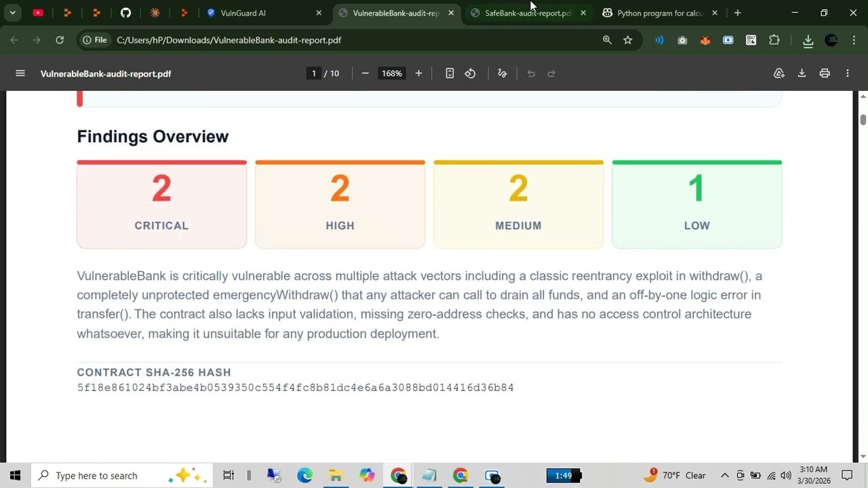The height and width of the screenshot is (488, 868).
Task: Rotate the PDF page
Action: pyautogui.click(x=470, y=73)
